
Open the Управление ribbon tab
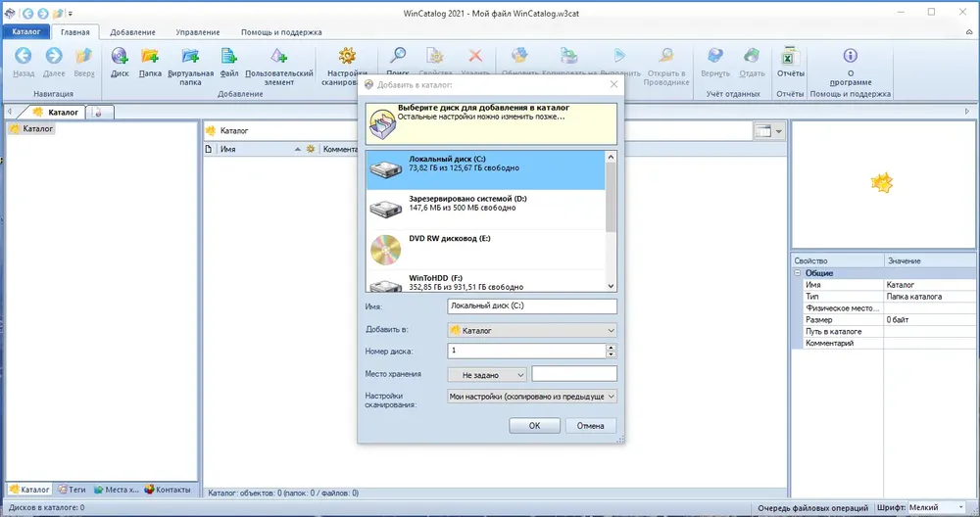tap(198, 32)
